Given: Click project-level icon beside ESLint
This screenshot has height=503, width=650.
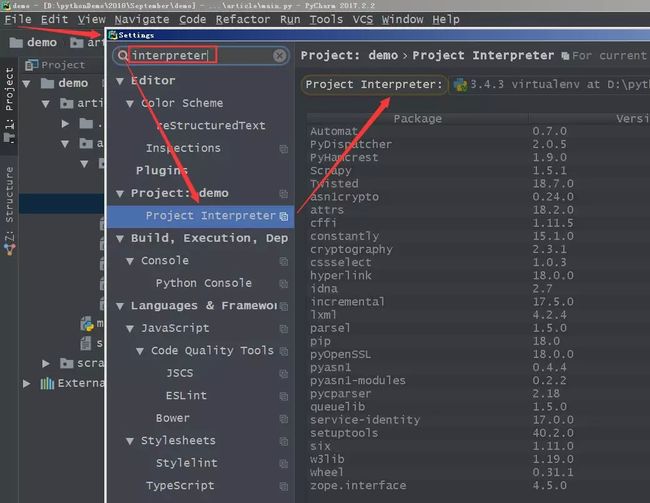Looking at the screenshot, I should 284,396.
